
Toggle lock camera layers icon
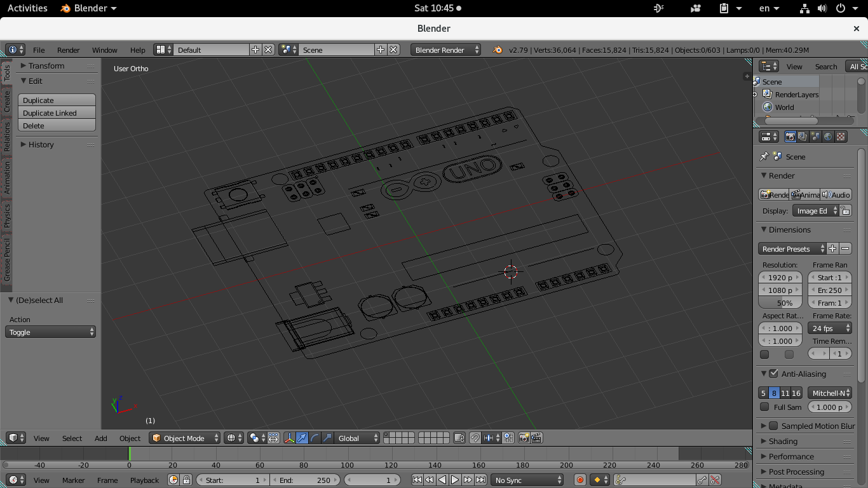(x=459, y=438)
